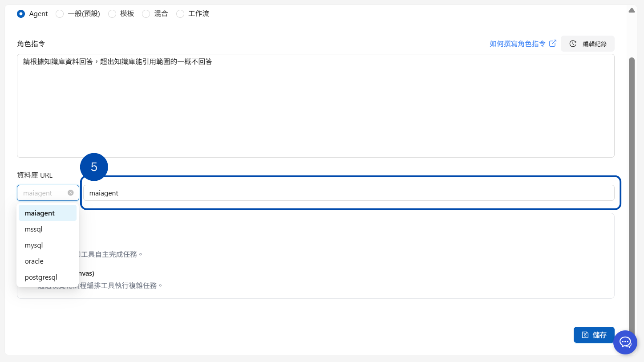Select the 一般(預設) radio option
This screenshot has height=362, width=644.
click(x=60, y=14)
